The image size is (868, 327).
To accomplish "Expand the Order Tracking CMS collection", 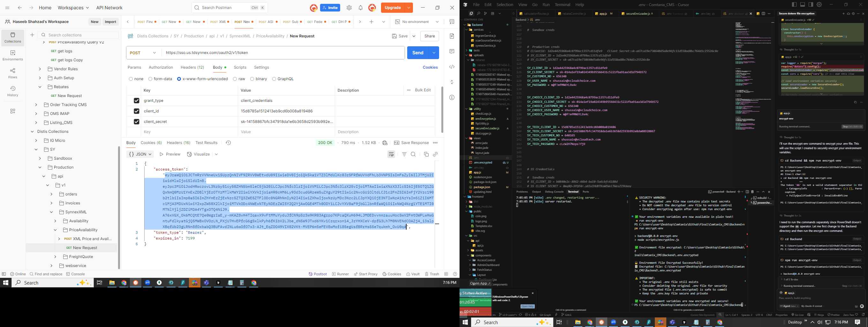I will coord(36,104).
